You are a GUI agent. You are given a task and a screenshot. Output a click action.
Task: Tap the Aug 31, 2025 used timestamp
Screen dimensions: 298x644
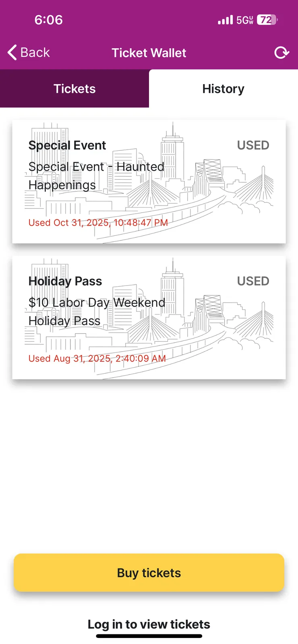[x=97, y=358]
